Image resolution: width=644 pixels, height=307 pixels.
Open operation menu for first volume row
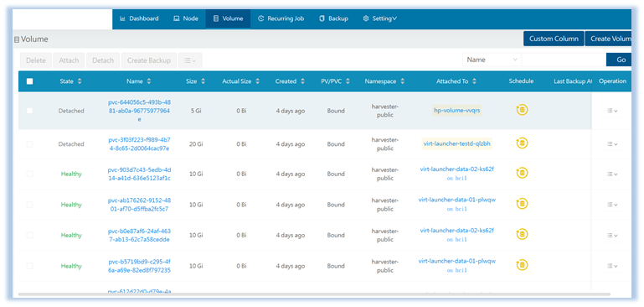point(612,111)
